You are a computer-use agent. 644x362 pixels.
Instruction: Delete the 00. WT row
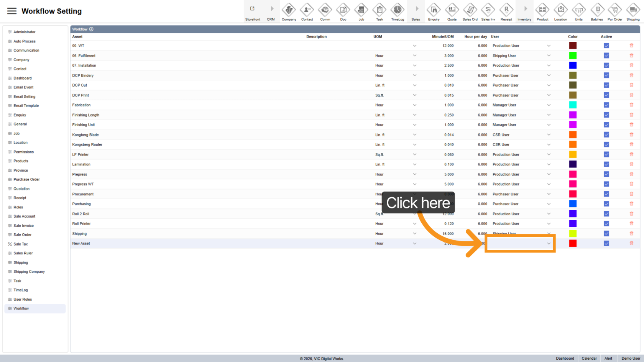pyautogui.click(x=631, y=46)
